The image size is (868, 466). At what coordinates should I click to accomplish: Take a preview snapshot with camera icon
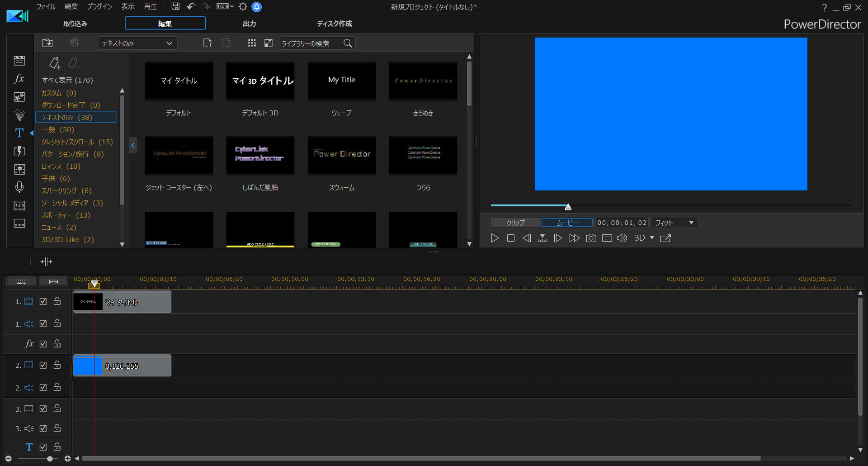591,238
